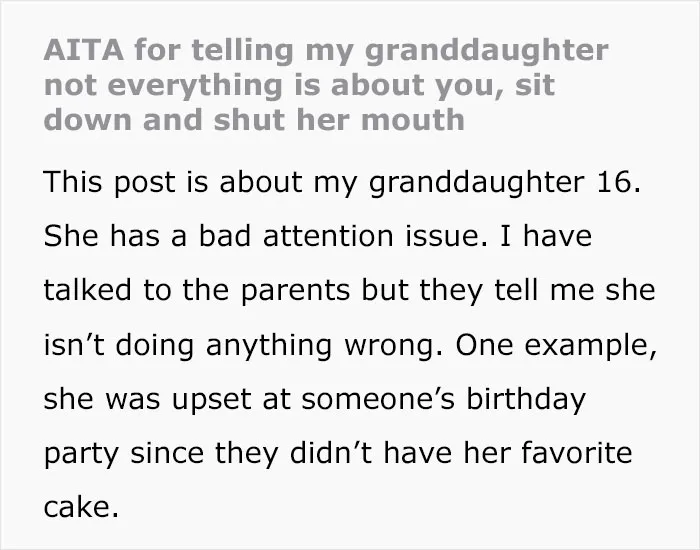Click the words 'I have' ending the second line
Viewport: 700px width, 550px height.
546,235
